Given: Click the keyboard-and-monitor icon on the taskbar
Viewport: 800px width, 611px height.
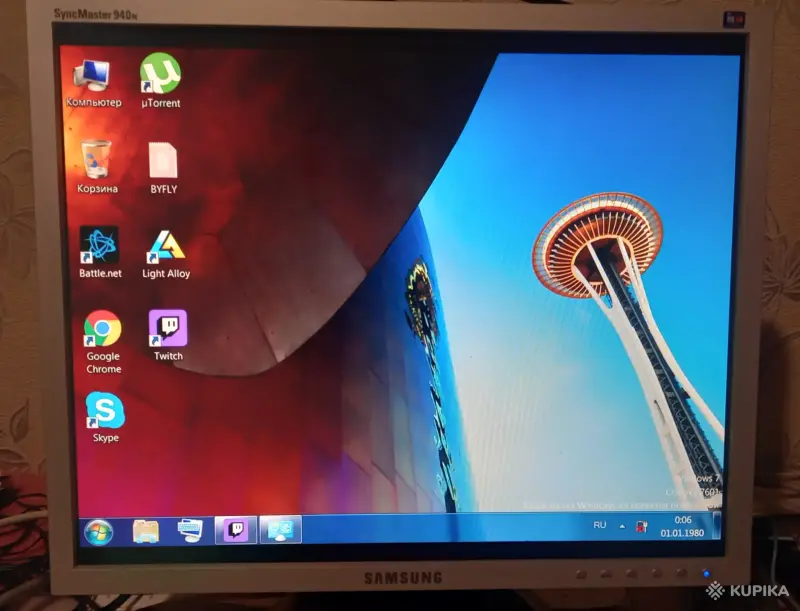Looking at the screenshot, I should pyautogui.click(x=188, y=528).
